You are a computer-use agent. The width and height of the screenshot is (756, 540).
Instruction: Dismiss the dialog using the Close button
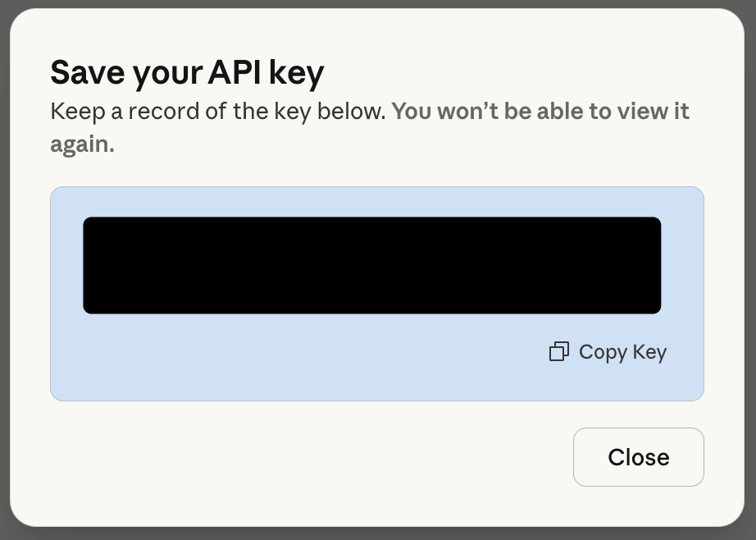638,457
